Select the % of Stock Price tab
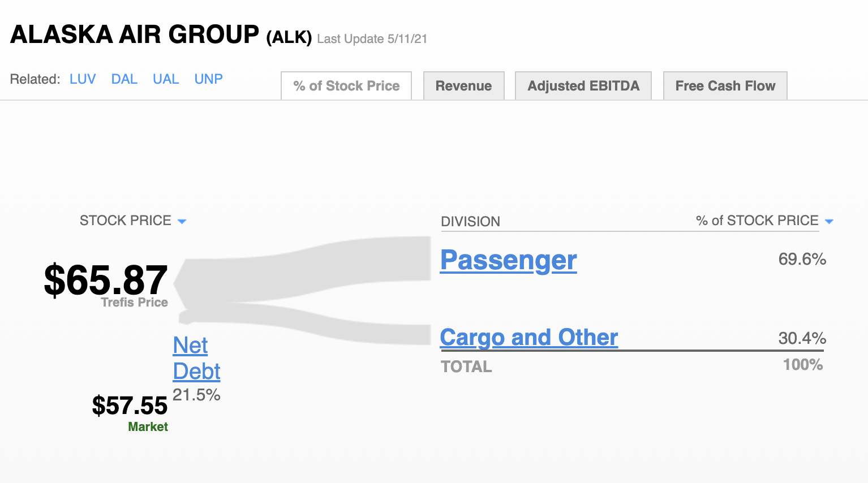 346,85
